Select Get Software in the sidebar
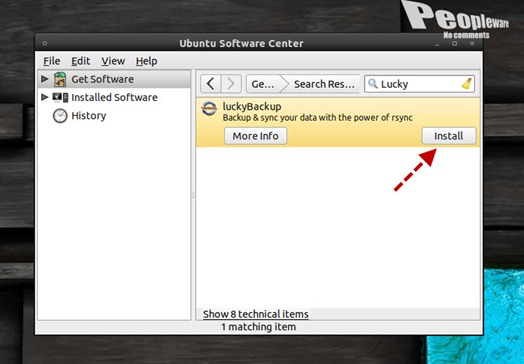 114,79
